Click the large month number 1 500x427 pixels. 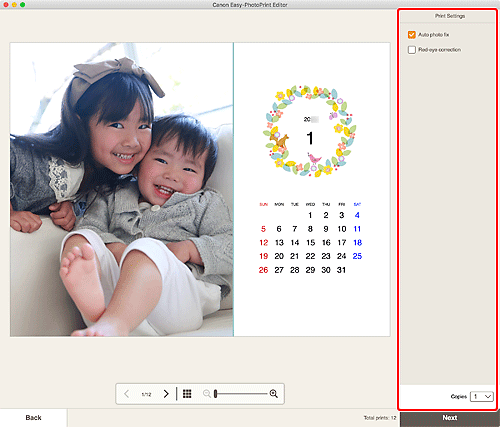(x=310, y=138)
